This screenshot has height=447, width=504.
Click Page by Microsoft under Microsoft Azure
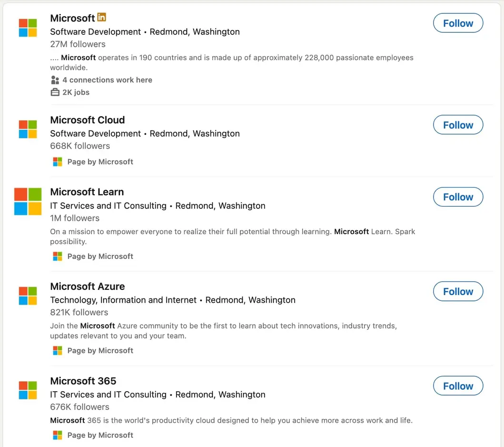[x=100, y=350]
